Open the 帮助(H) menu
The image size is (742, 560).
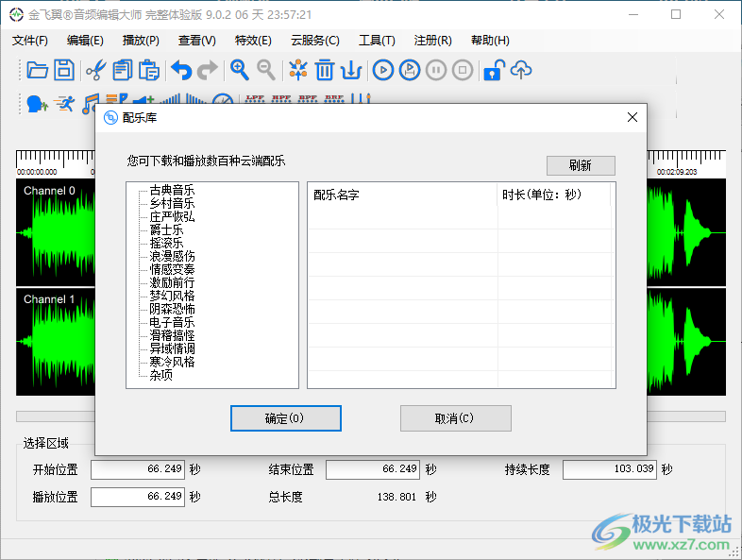pyautogui.click(x=490, y=41)
